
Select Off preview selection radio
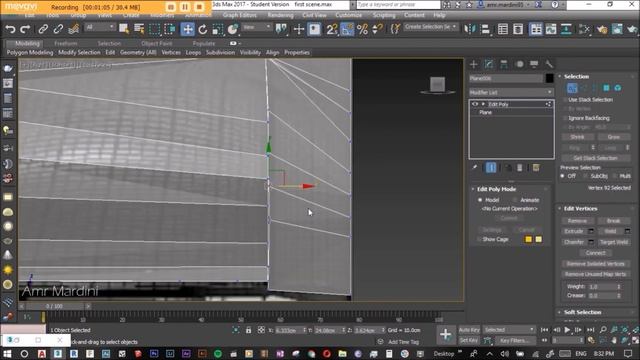(562, 176)
